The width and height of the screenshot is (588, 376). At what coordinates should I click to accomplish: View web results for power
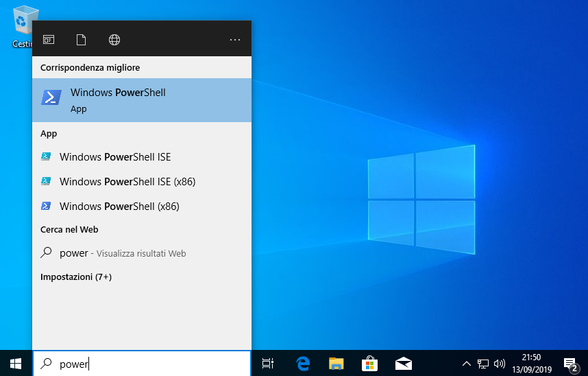pos(142,253)
